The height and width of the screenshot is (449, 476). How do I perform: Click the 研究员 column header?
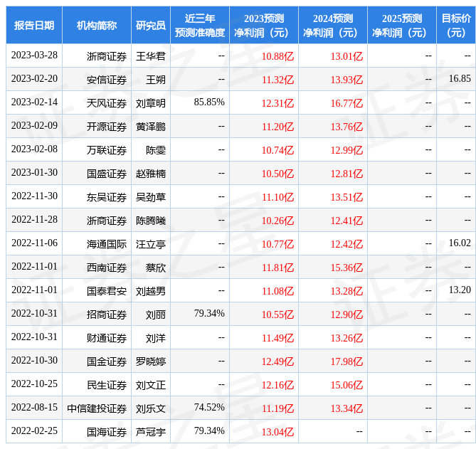(151, 25)
